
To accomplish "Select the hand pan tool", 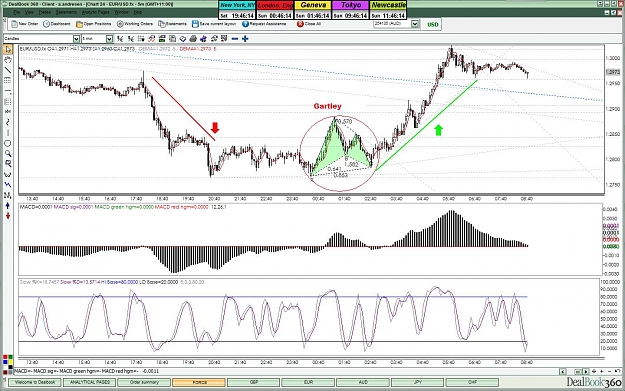I will click(x=8, y=60).
